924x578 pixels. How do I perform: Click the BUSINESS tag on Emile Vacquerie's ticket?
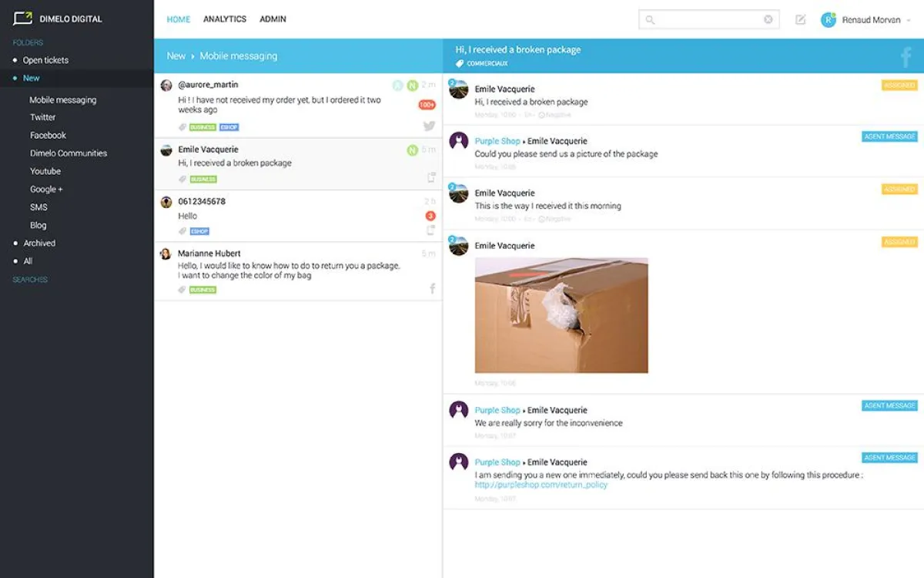tap(203, 180)
